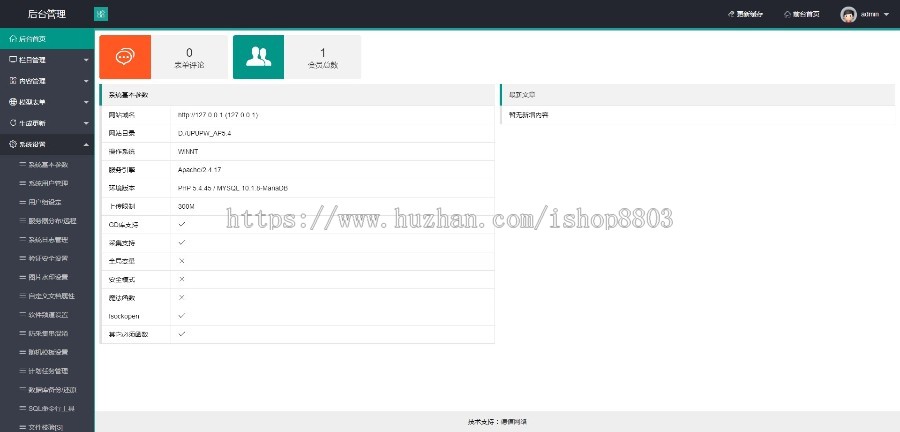Click the cross in the 安全模式 row
This screenshot has width=900, height=432.
coord(181,279)
